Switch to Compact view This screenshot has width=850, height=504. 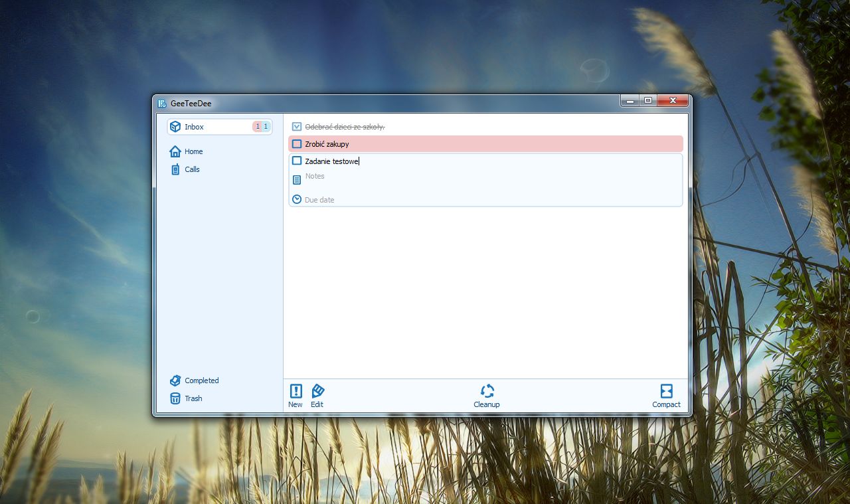(x=666, y=396)
